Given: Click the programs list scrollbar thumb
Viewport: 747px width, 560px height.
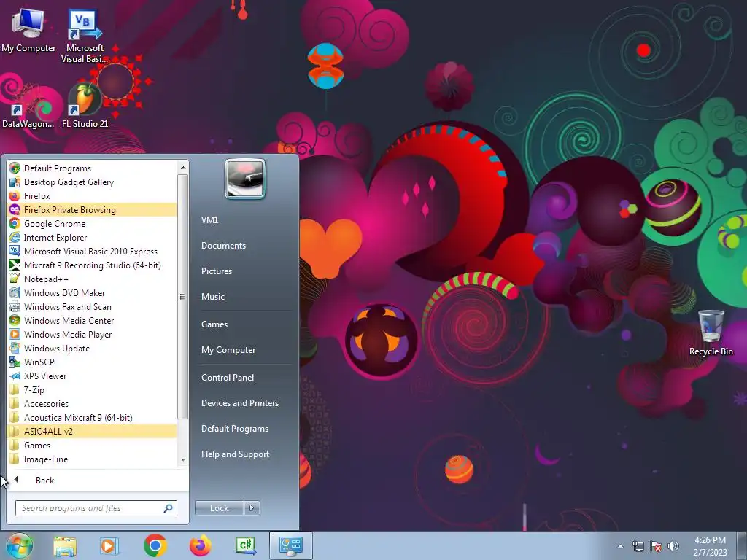Looking at the screenshot, I should point(182,297).
